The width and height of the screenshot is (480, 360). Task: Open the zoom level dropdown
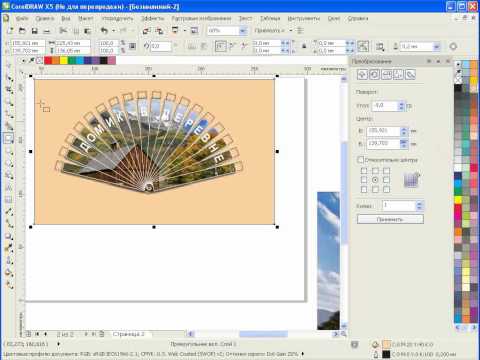(243, 31)
